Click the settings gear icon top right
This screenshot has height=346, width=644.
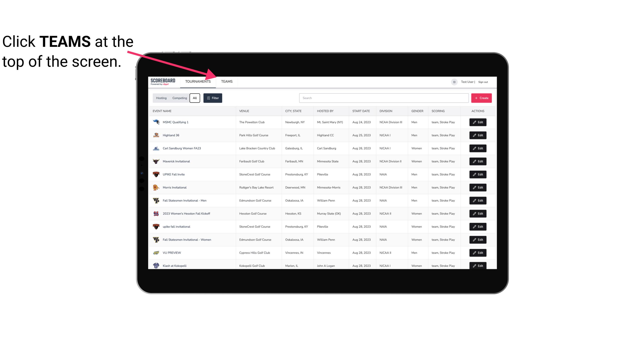453,81
